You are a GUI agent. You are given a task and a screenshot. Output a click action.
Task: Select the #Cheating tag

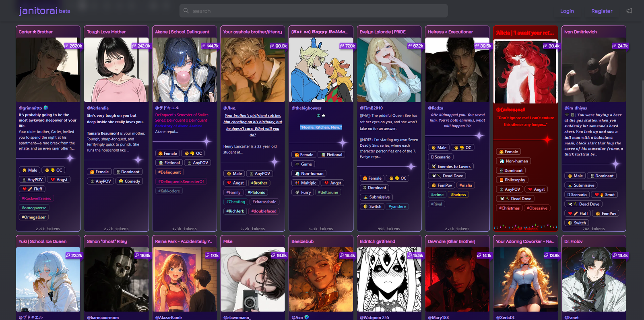point(235,202)
